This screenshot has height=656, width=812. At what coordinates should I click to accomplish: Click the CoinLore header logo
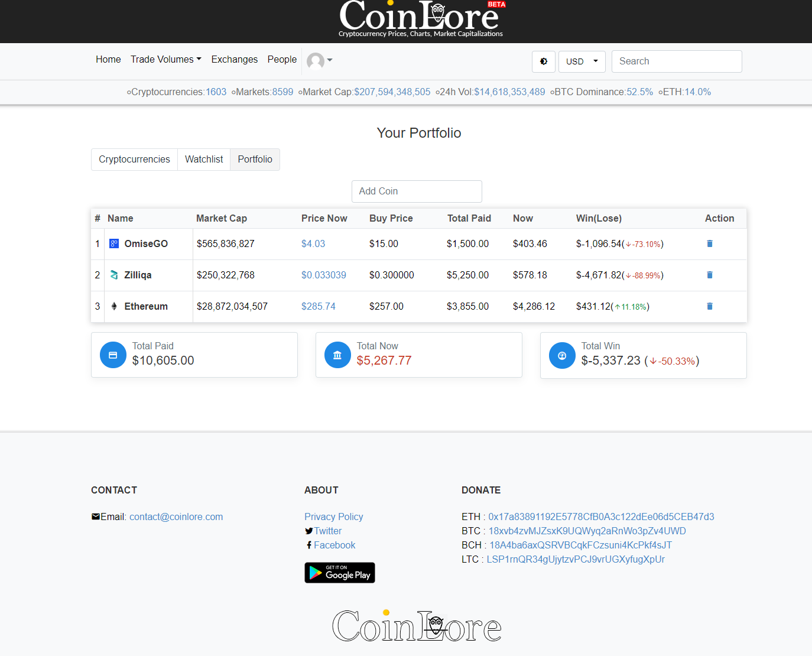click(422, 19)
